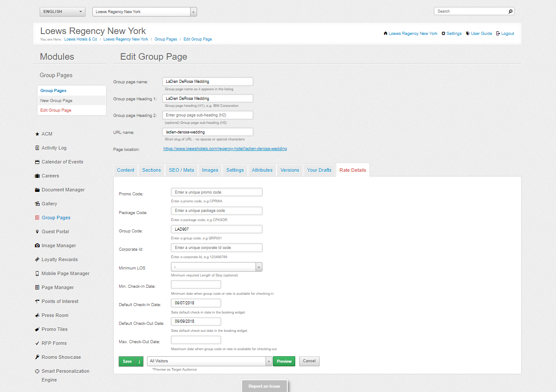The image size is (556, 392).
Task: Open the Attributes tab
Action: click(262, 170)
